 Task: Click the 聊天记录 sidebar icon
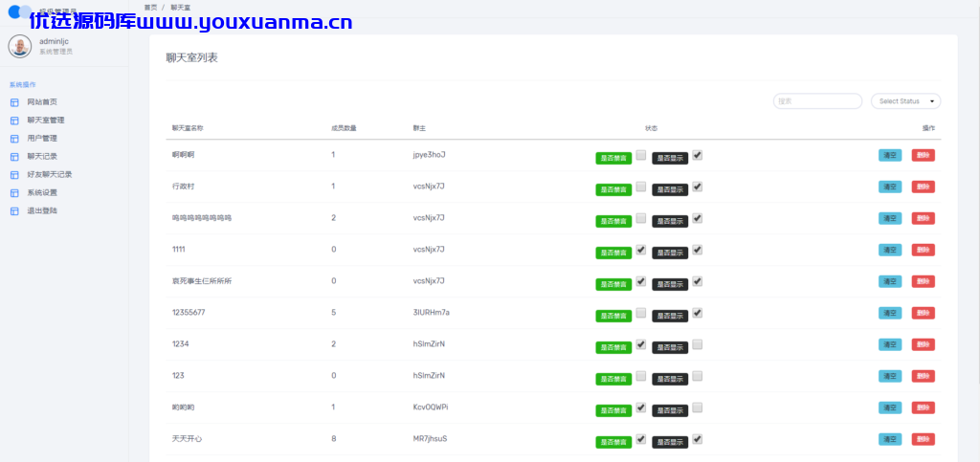point(14,157)
